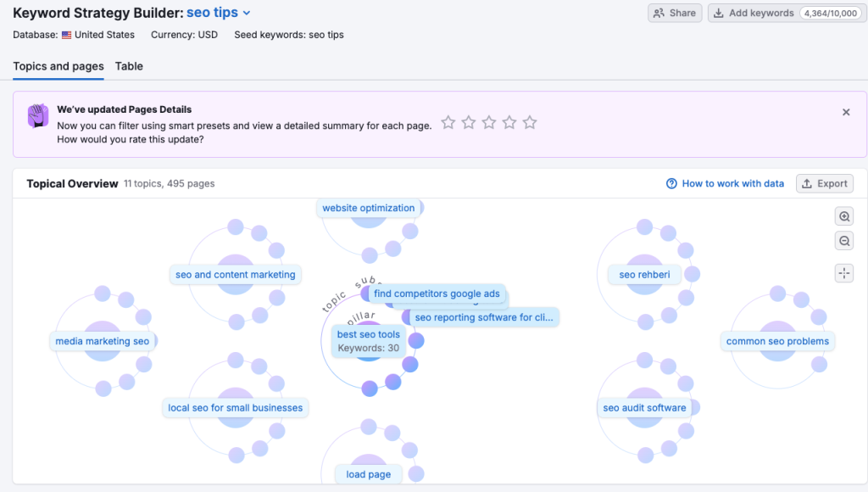
Task: Switch to the Table tab
Action: pos(129,66)
